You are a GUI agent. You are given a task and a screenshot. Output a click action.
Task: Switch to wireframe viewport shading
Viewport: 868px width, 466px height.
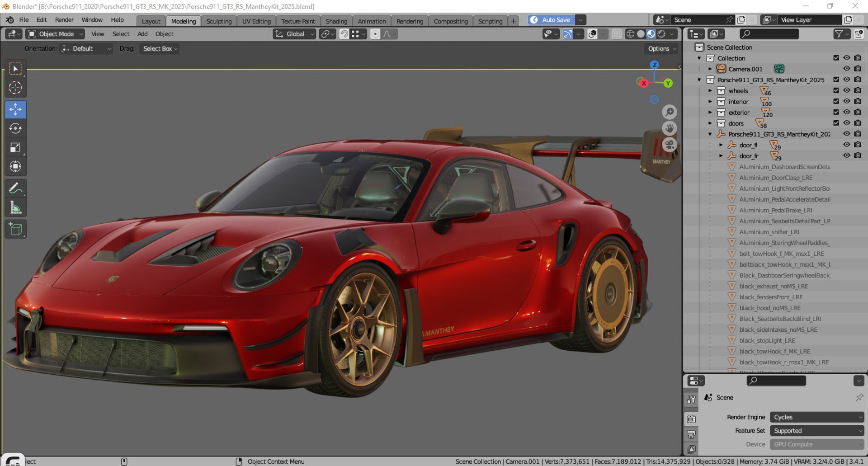(630, 34)
